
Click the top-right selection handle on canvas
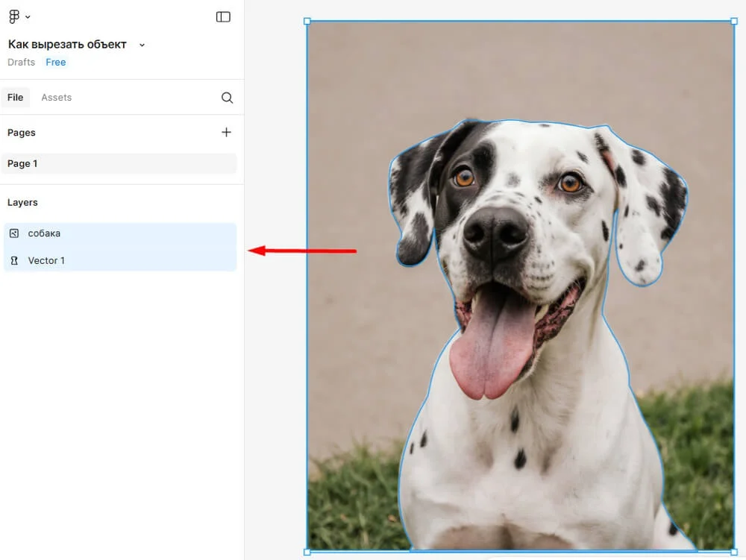coord(734,21)
